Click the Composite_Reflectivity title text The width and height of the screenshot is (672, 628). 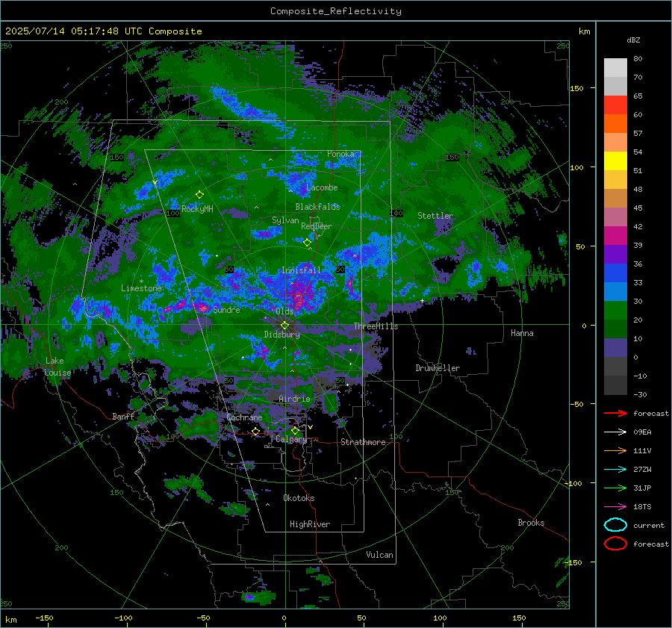335,11
